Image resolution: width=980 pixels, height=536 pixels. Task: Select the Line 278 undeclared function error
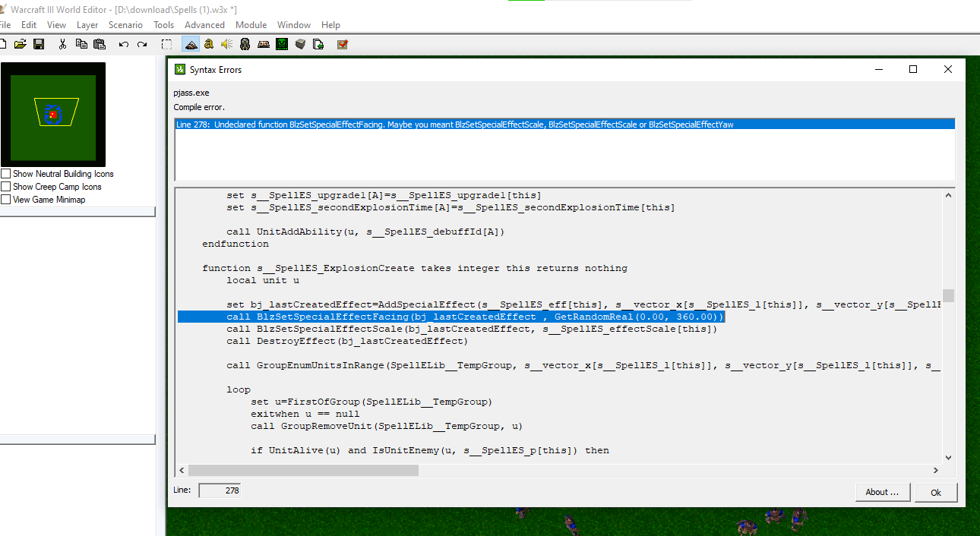[x=564, y=124]
